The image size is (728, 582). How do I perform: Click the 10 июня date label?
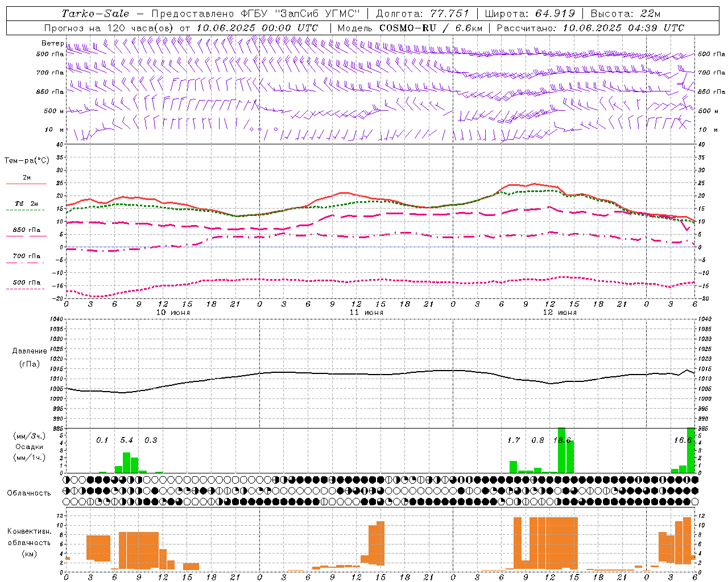coord(173,313)
